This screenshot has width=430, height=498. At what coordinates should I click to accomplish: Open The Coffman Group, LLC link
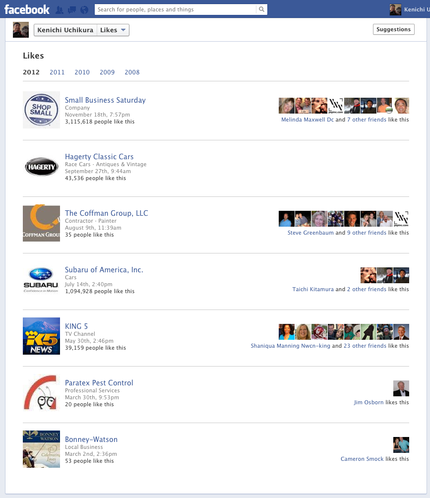[106, 213]
